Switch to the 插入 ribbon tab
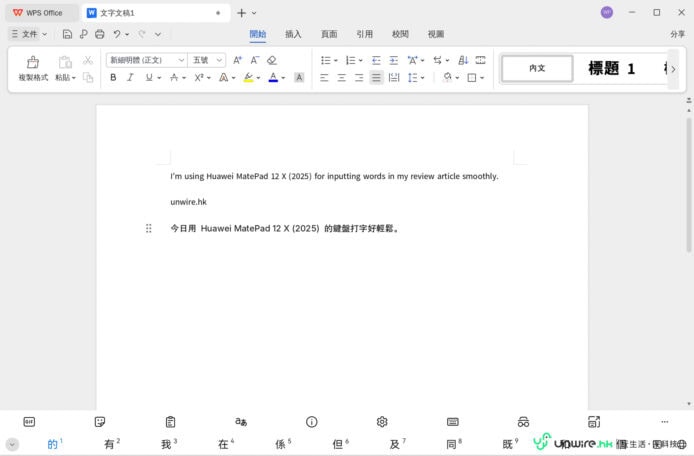694x456 pixels. coord(293,34)
